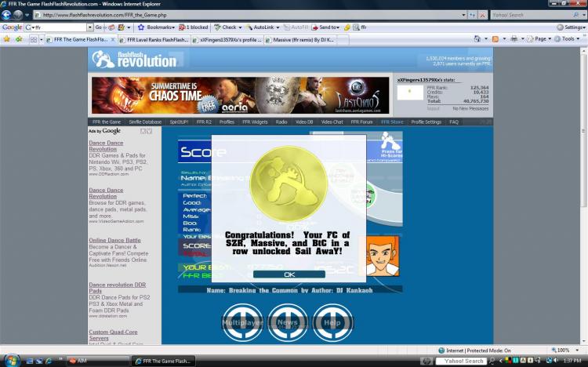Image resolution: width=588 pixels, height=367 pixels.
Task: Refresh the page using the refresh icon
Action: click(473, 15)
